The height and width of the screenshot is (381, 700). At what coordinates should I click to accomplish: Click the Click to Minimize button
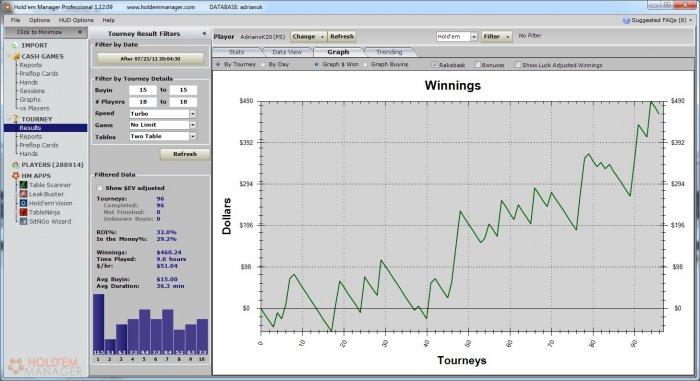(x=46, y=32)
